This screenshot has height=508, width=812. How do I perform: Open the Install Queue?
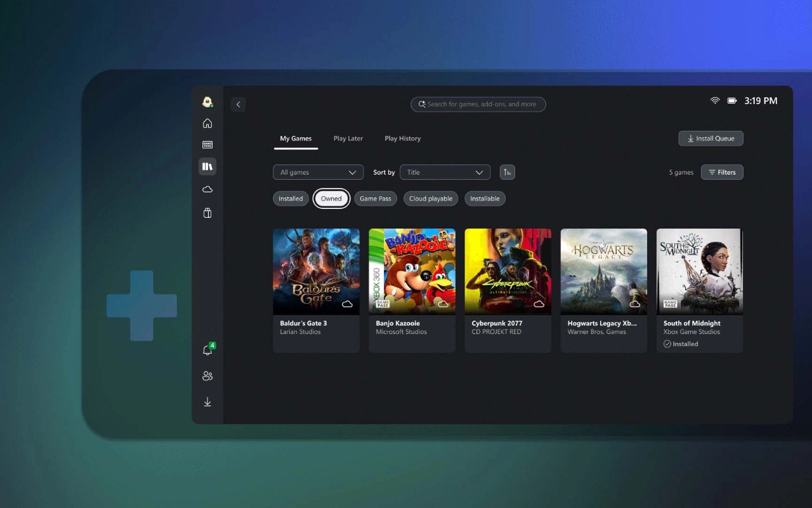(710, 138)
